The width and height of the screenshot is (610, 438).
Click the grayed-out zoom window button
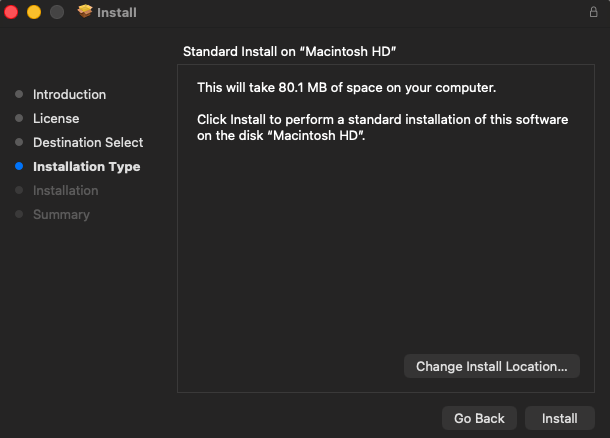tap(55, 12)
